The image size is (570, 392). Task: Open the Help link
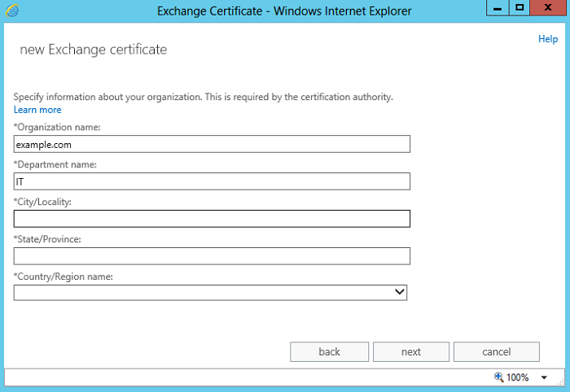point(548,39)
